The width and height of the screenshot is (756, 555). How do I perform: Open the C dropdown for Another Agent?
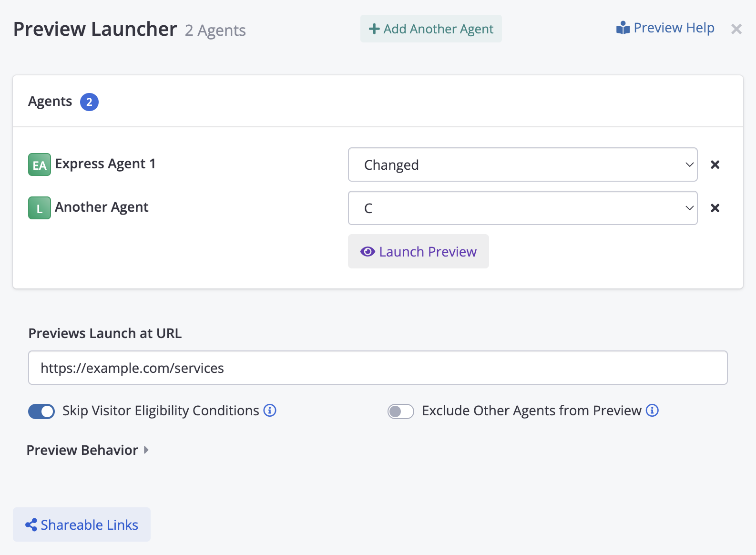click(522, 208)
